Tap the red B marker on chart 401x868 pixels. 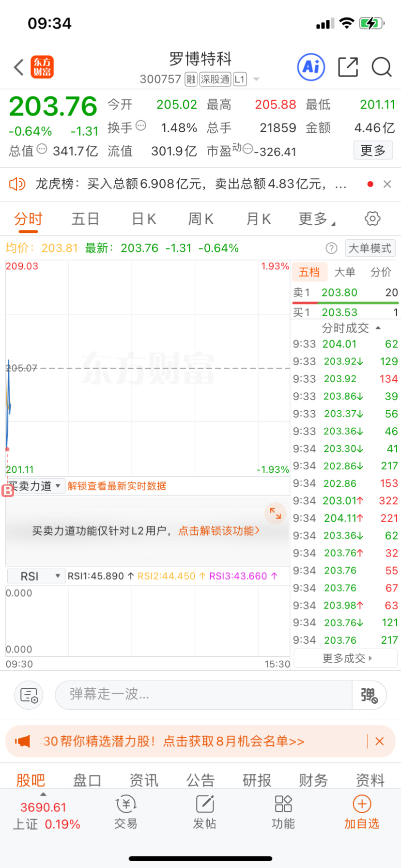8,490
